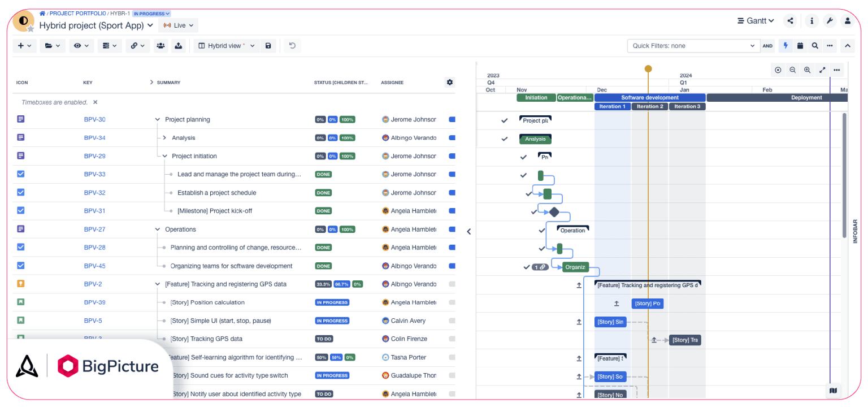868x407 pixels.
Task: Collapse the Project planning row
Action: (158, 119)
